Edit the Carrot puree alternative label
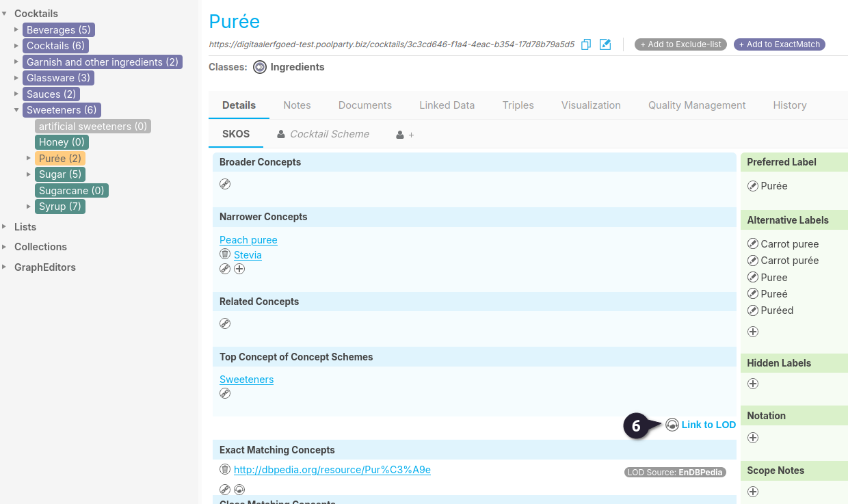848x504 pixels. (x=753, y=244)
